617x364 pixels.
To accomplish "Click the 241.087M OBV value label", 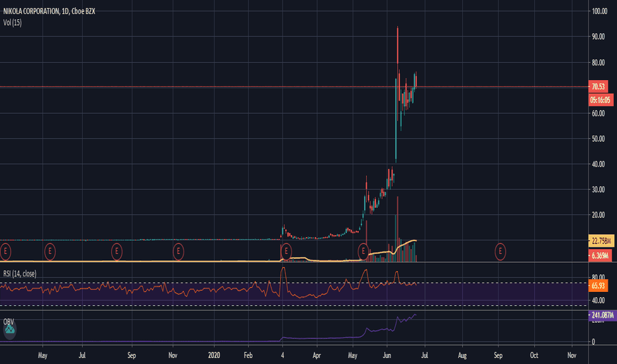I will pyautogui.click(x=602, y=315).
